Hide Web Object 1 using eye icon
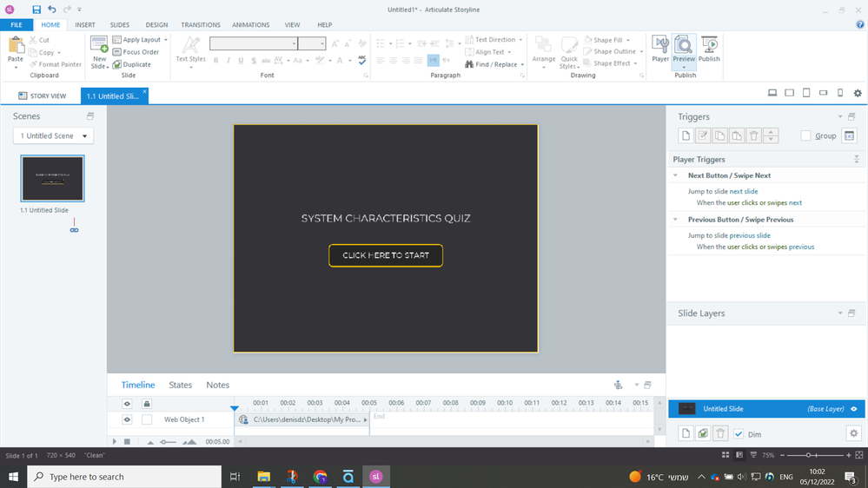Image resolution: width=868 pixels, height=488 pixels. pyautogui.click(x=127, y=419)
